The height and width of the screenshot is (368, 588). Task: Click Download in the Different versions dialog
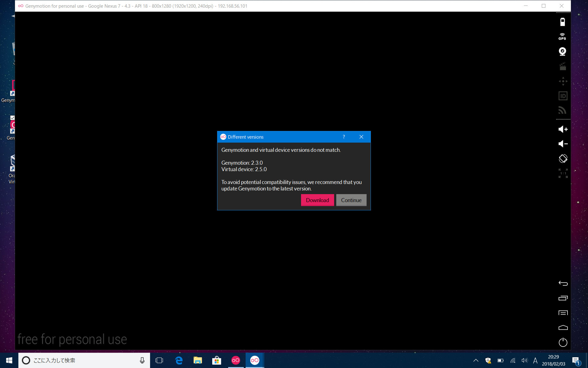[x=317, y=200]
